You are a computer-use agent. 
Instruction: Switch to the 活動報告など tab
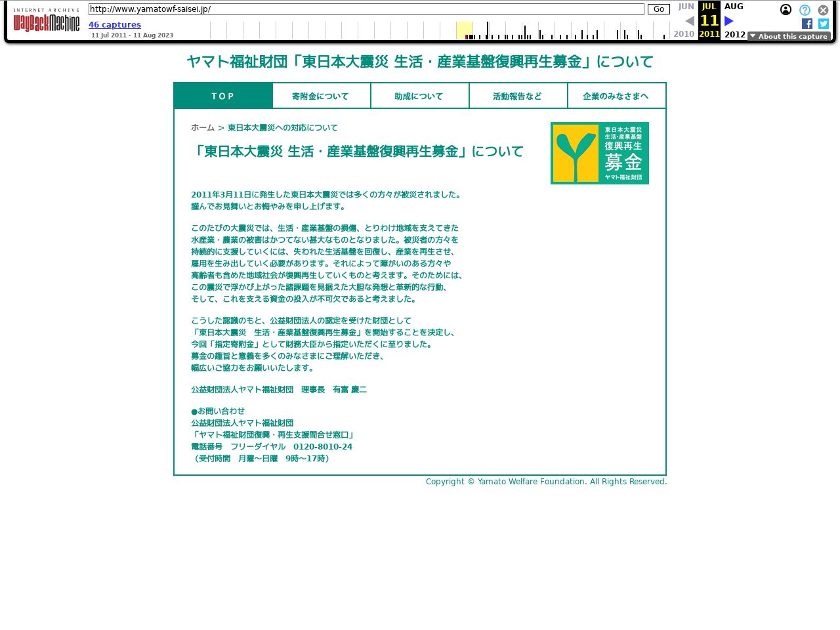click(x=518, y=96)
